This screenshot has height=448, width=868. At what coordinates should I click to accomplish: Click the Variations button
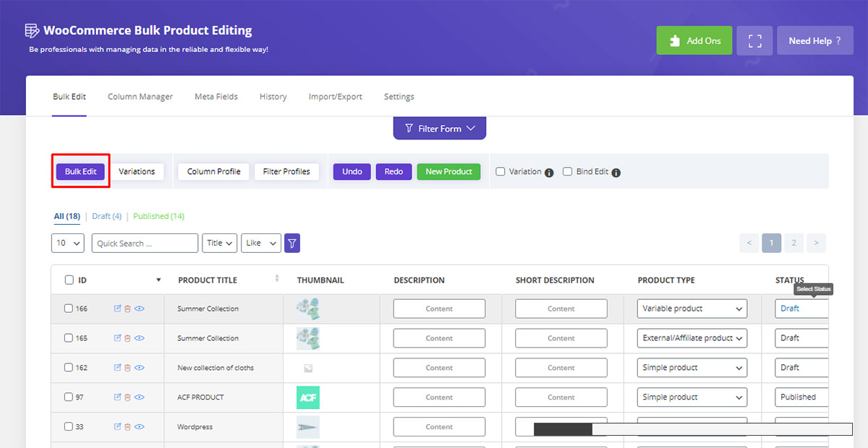click(x=137, y=172)
